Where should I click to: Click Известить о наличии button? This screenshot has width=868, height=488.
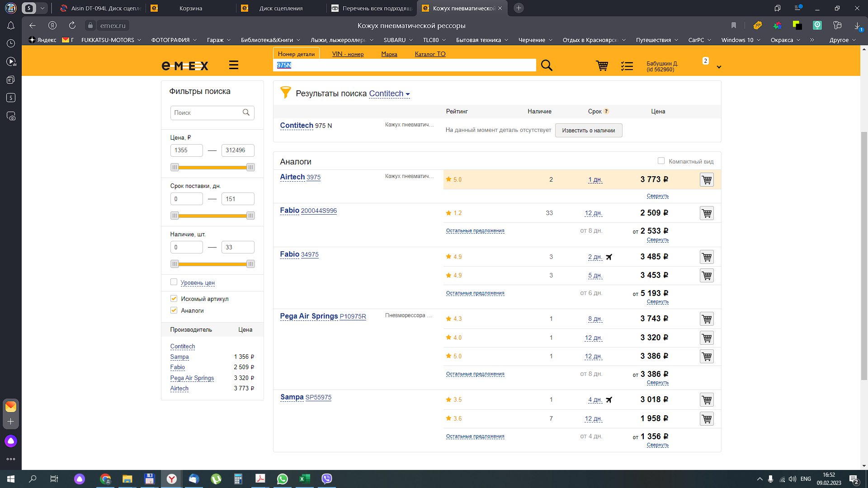point(588,131)
